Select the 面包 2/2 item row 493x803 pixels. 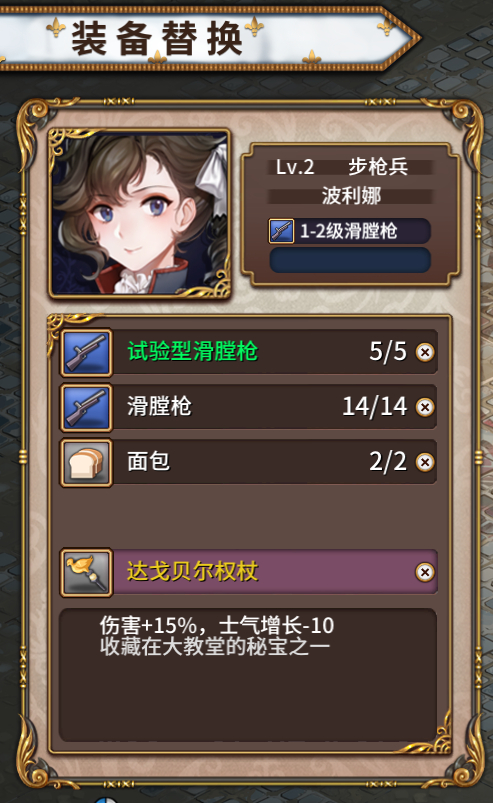coord(249,462)
